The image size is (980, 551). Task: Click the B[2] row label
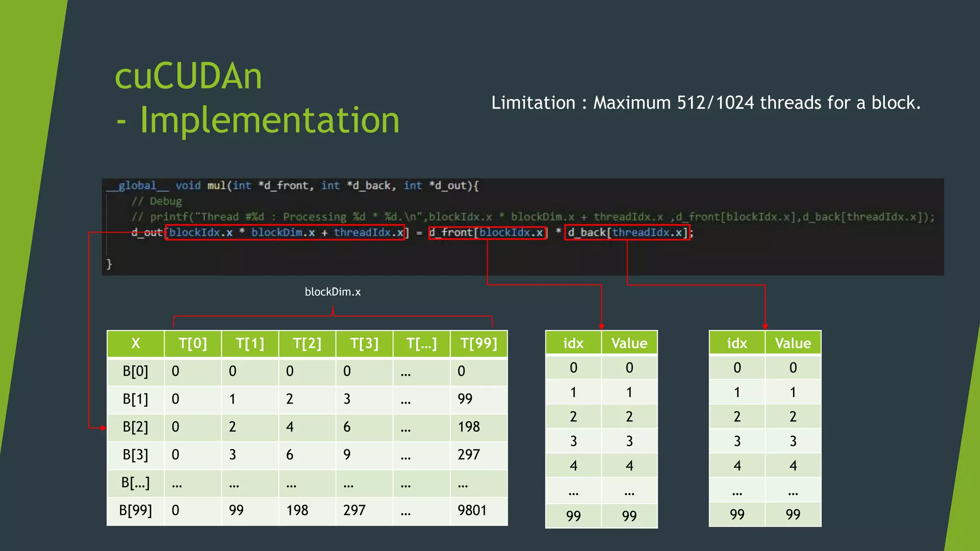(135, 427)
